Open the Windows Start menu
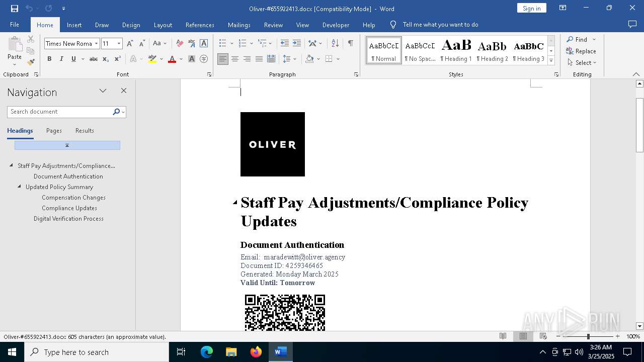Viewport: 644px width, 362px height. pyautogui.click(x=12, y=352)
